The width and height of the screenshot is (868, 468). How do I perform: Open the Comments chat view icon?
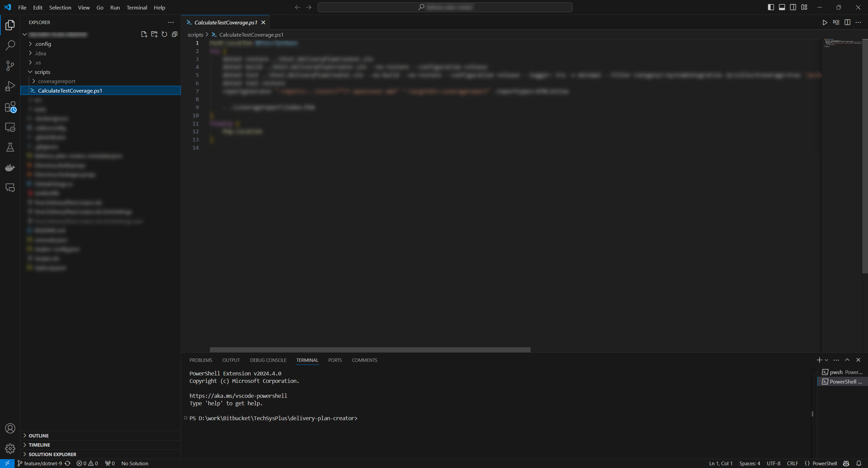[x=10, y=188]
